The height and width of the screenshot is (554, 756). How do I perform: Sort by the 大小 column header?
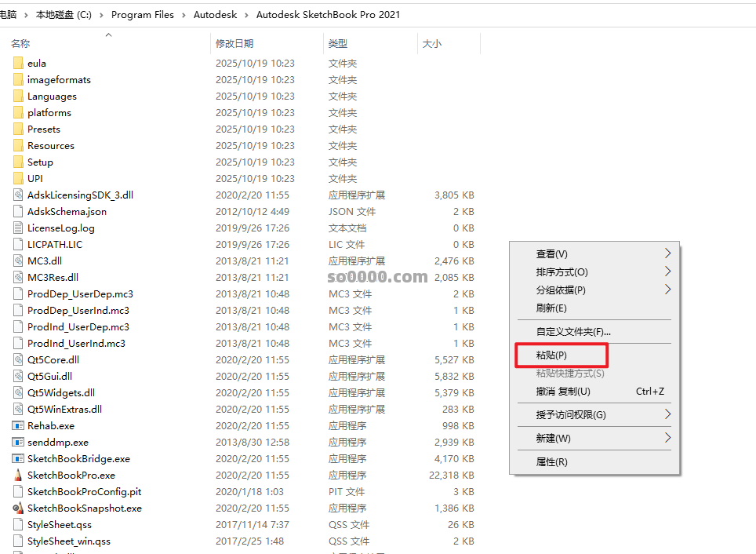432,44
